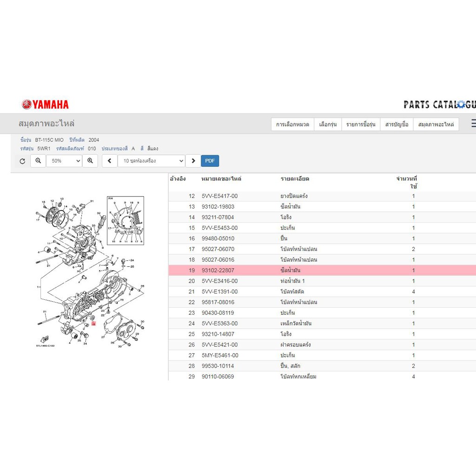Open the '10 ชุดห้องเครื่อง' section dropdown

click(151, 161)
